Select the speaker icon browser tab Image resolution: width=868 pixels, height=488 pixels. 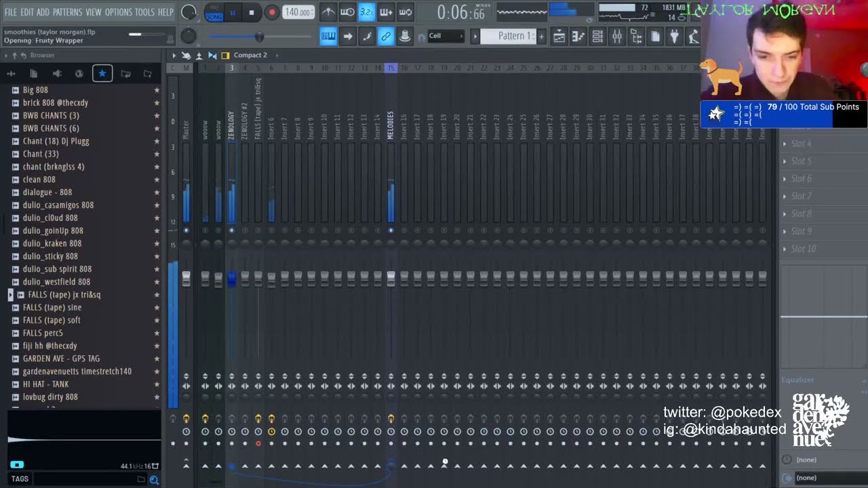point(57,73)
